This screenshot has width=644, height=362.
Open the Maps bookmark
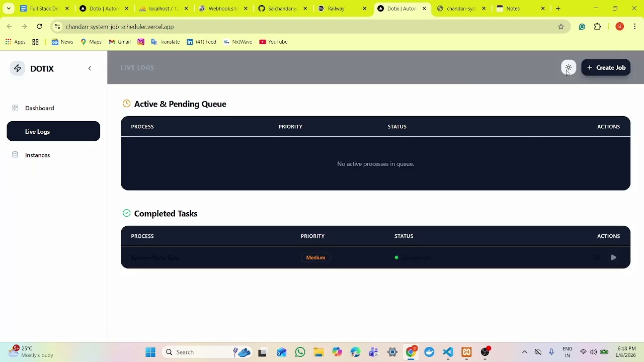coord(91,42)
